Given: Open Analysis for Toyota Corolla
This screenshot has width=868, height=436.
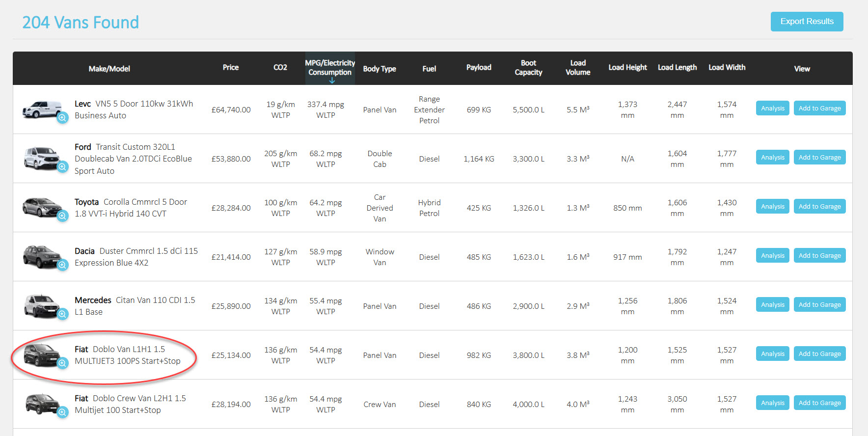Looking at the screenshot, I should 773,206.
